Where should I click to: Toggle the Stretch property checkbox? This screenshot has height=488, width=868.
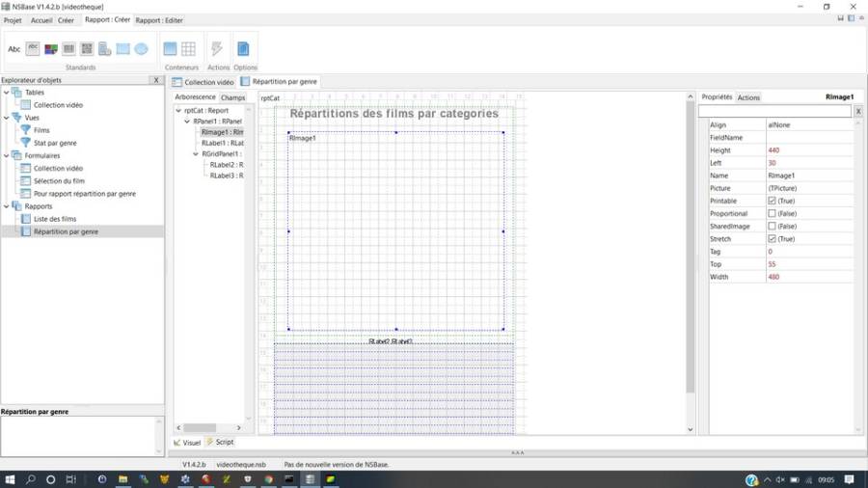pos(772,238)
